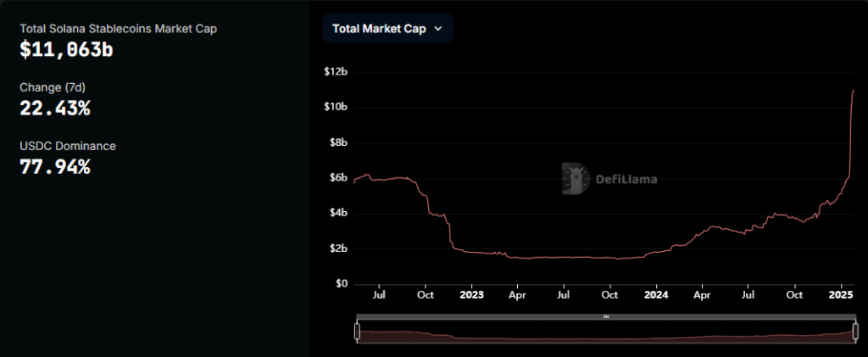Open the Total Market Cap dropdown
The image size is (868, 357).
pyautogui.click(x=387, y=29)
